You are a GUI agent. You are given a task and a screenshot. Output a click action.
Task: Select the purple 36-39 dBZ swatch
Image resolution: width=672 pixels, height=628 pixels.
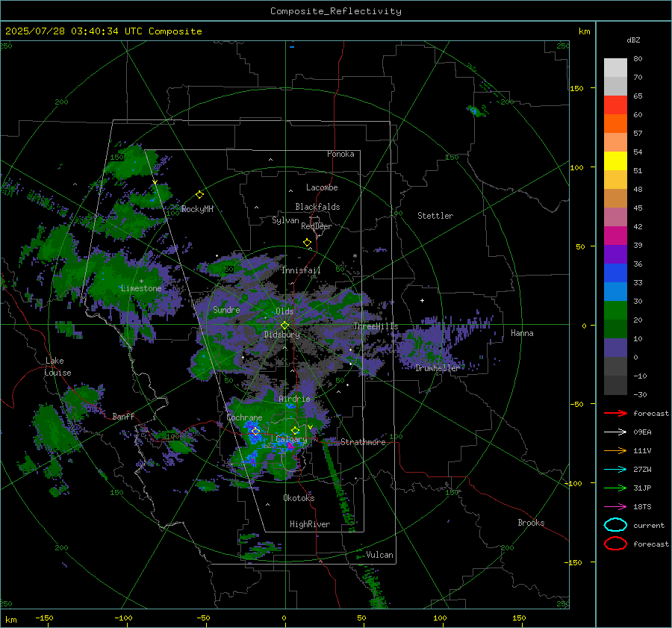tap(615, 255)
